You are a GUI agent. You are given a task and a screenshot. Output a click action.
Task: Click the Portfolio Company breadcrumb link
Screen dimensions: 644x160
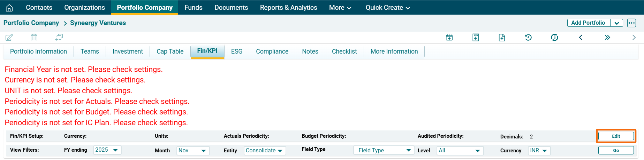(x=31, y=23)
